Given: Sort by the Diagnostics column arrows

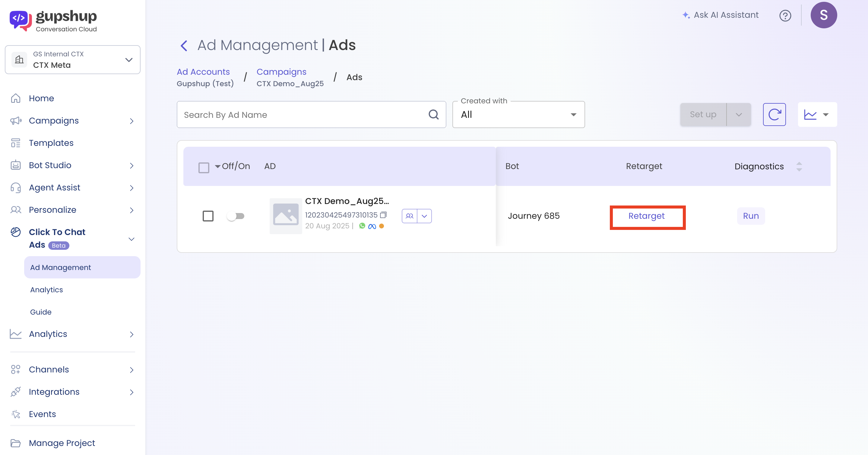Looking at the screenshot, I should click(799, 167).
